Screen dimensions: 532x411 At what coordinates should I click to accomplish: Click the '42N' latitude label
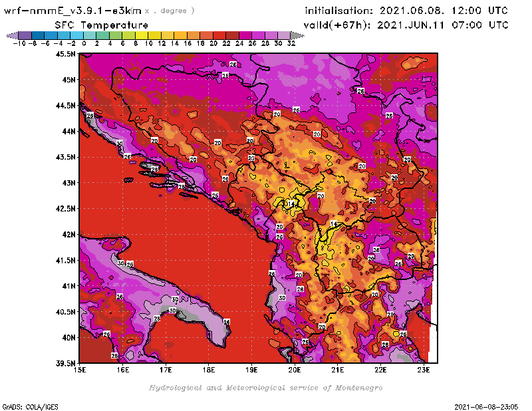click(68, 235)
